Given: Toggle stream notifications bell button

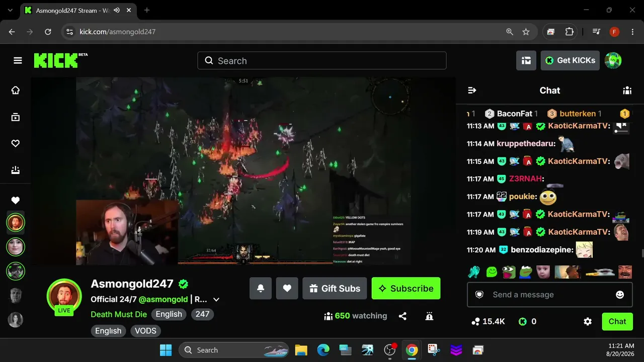Looking at the screenshot, I should tap(261, 288).
